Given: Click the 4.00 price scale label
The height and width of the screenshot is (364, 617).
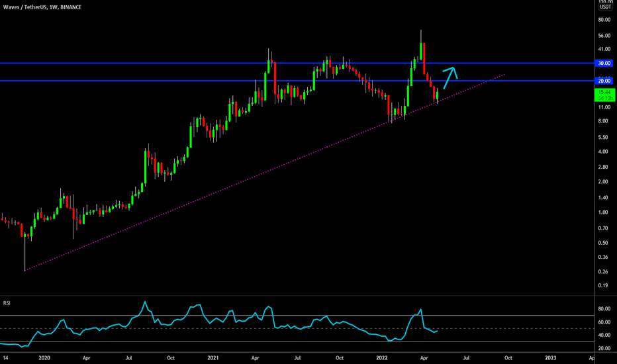Looking at the screenshot, I should point(603,152).
